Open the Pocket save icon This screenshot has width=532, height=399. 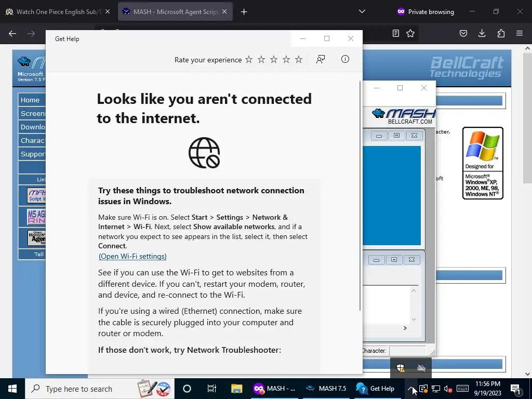pyautogui.click(x=463, y=33)
